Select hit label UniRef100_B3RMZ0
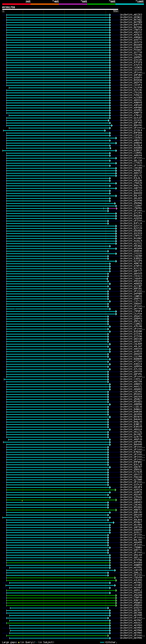 [131, 259]
